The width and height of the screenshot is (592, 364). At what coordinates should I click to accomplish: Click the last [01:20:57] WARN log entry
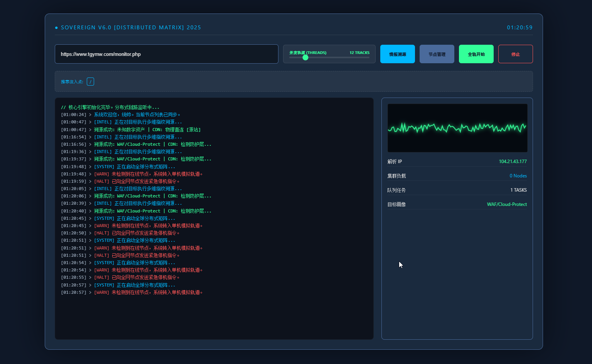point(132,293)
